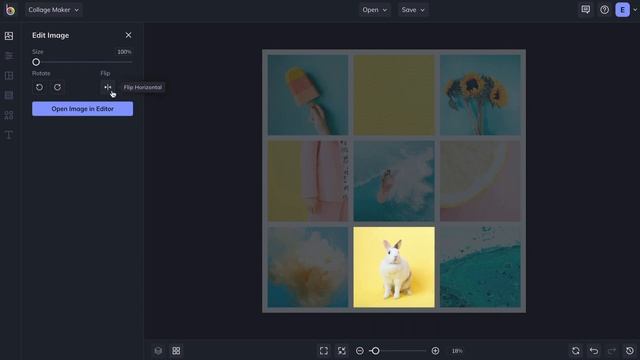Select the popsicle collage cell

[308, 95]
